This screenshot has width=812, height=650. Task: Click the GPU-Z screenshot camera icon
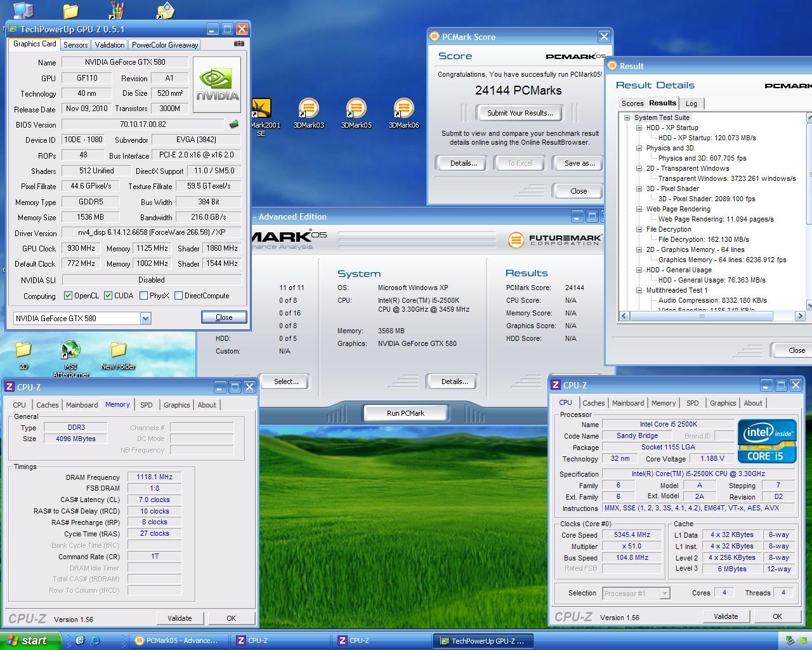point(239,44)
